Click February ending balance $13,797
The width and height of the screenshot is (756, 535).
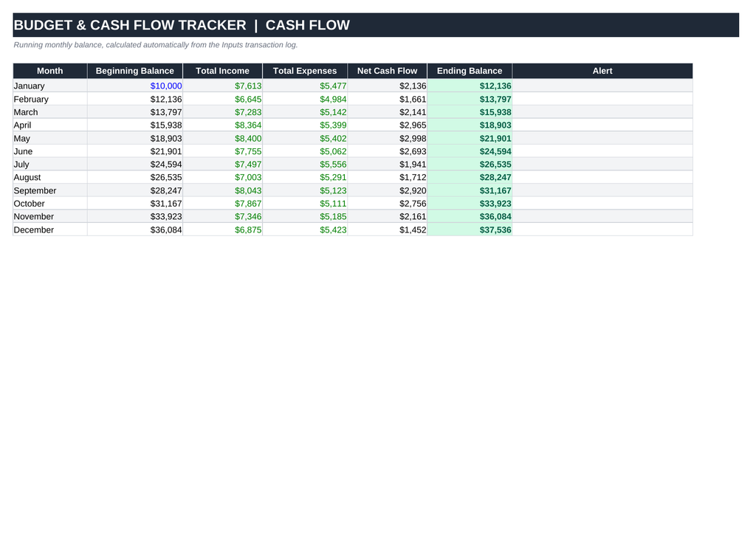click(470, 100)
